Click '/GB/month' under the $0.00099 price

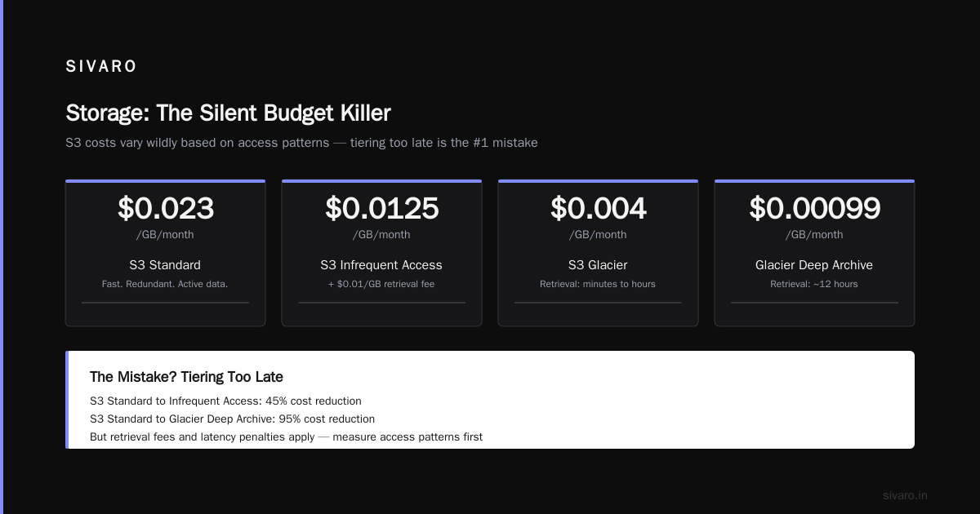click(x=814, y=235)
